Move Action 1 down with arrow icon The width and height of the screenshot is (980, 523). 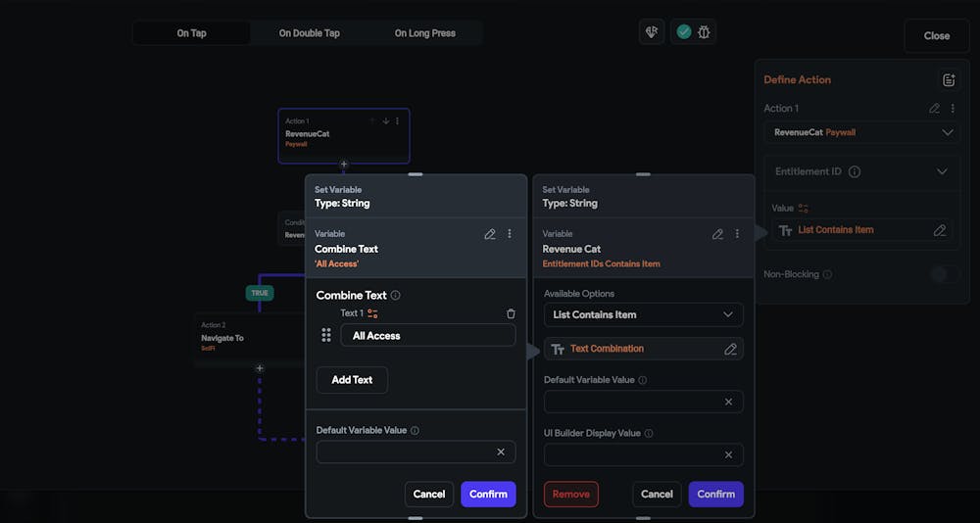(385, 121)
